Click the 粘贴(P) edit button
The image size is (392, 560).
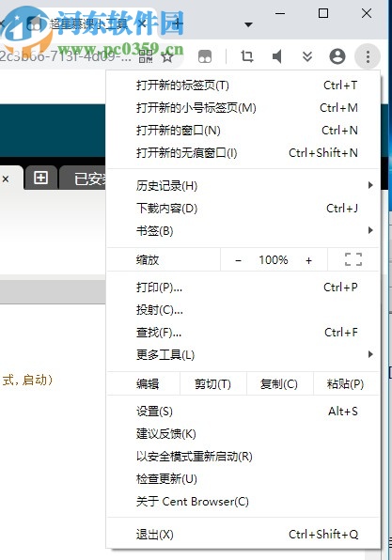pyautogui.click(x=346, y=384)
